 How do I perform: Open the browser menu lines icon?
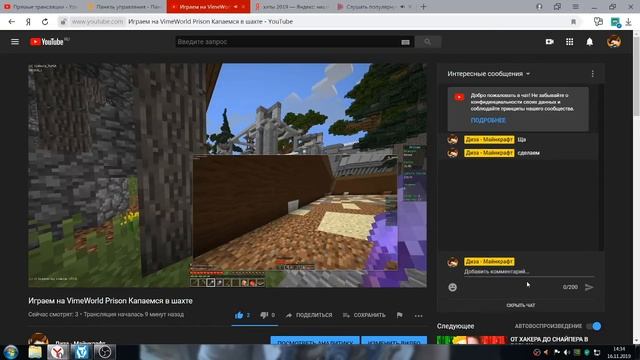575,7
